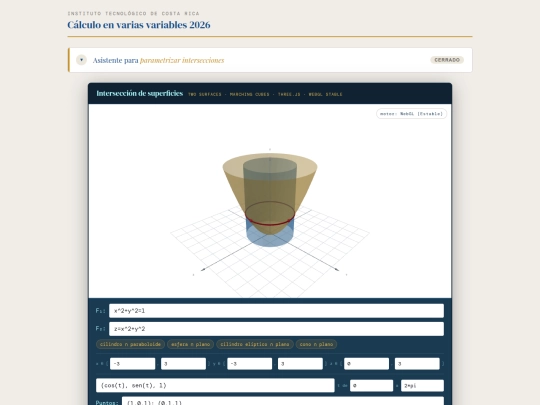Click the red intersection curve in the plot
Viewport: 540px width, 405px height.
270,225
